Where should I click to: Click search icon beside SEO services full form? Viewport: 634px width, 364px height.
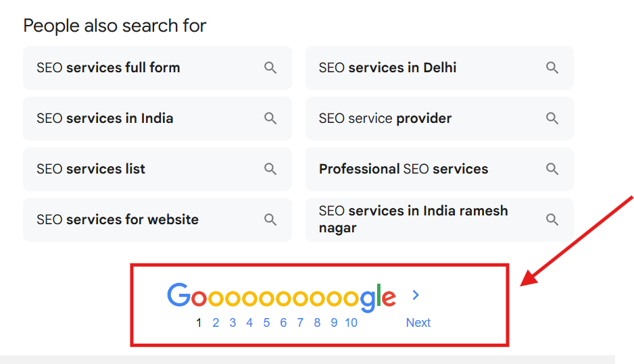pyautogui.click(x=270, y=68)
